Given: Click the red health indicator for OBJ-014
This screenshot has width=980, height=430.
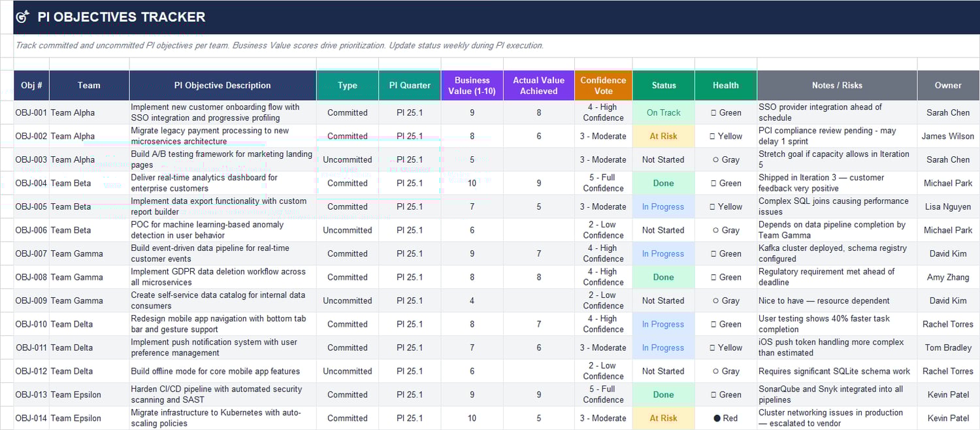Looking at the screenshot, I should tap(725, 418).
